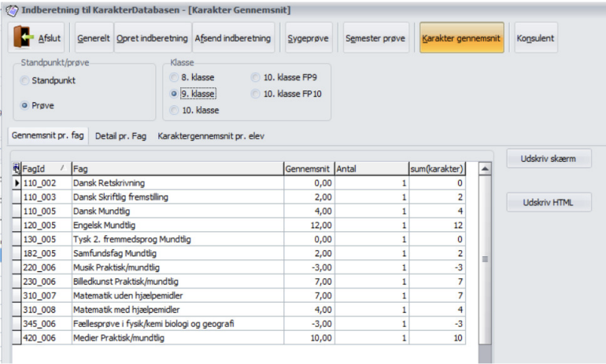Open the Generelt section

[94, 39]
